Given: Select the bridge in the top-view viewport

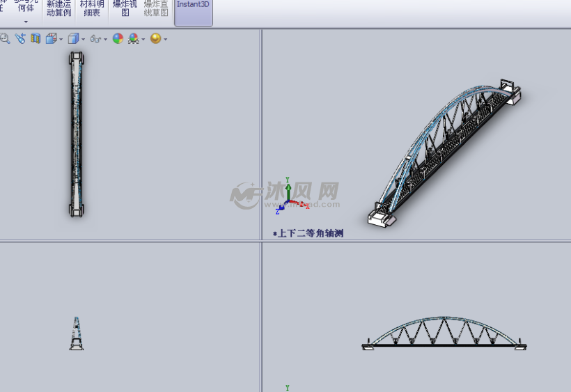Looking at the screenshot, I should (x=77, y=134).
